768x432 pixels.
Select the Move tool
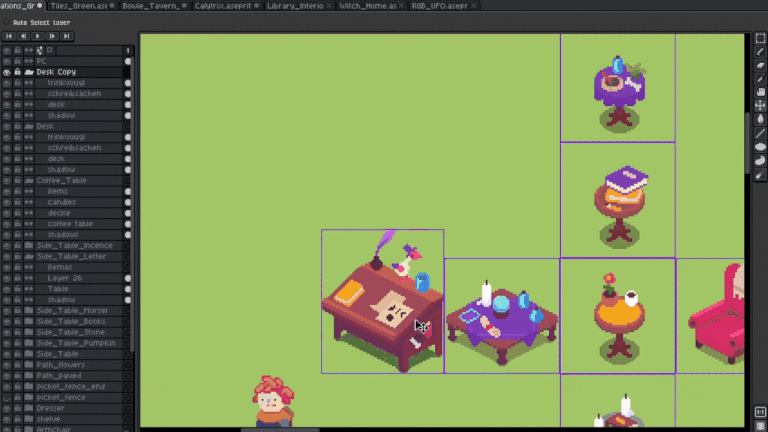click(760, 105)
